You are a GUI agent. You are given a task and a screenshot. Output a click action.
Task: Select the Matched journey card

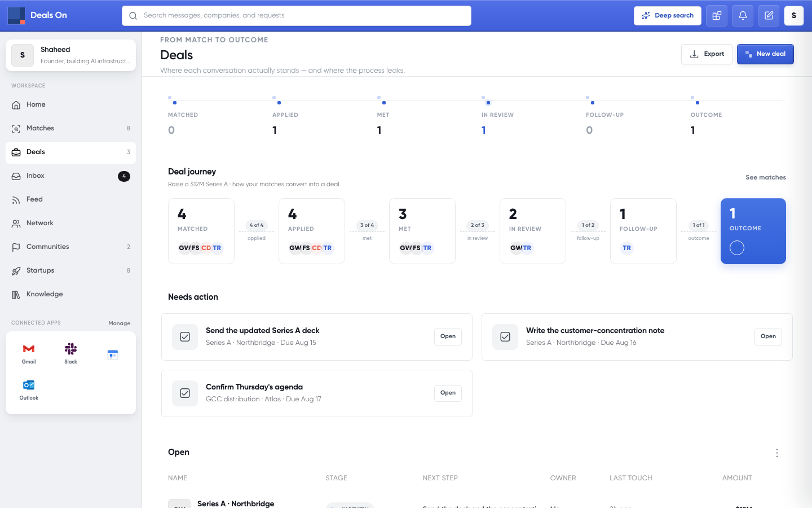pyautogui.click(x=201, y=231)
